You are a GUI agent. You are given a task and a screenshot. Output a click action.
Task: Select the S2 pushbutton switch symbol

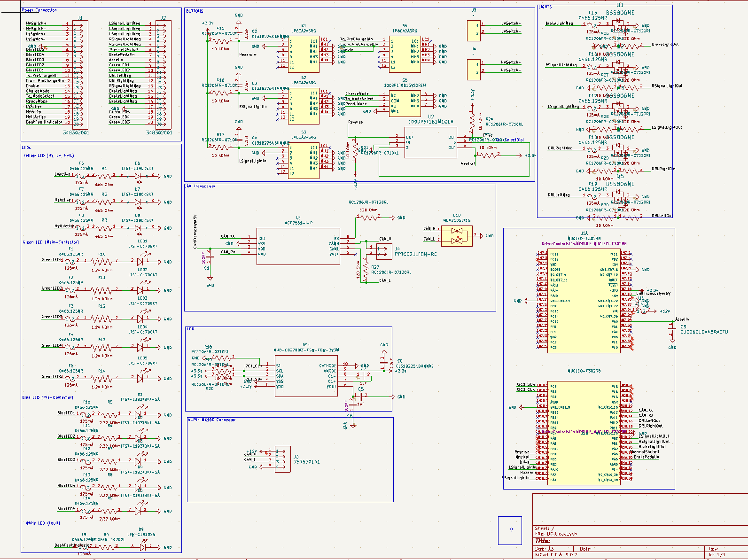pos(304,106)
